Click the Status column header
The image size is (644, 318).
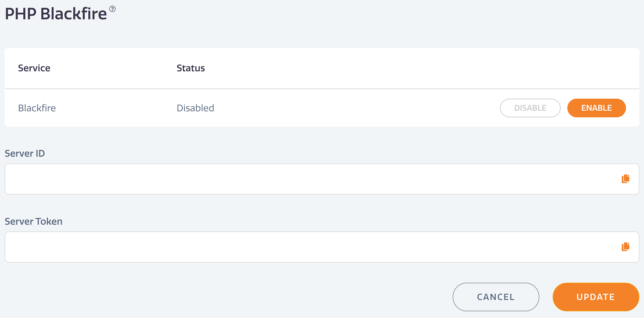click(x=191, y=68)
